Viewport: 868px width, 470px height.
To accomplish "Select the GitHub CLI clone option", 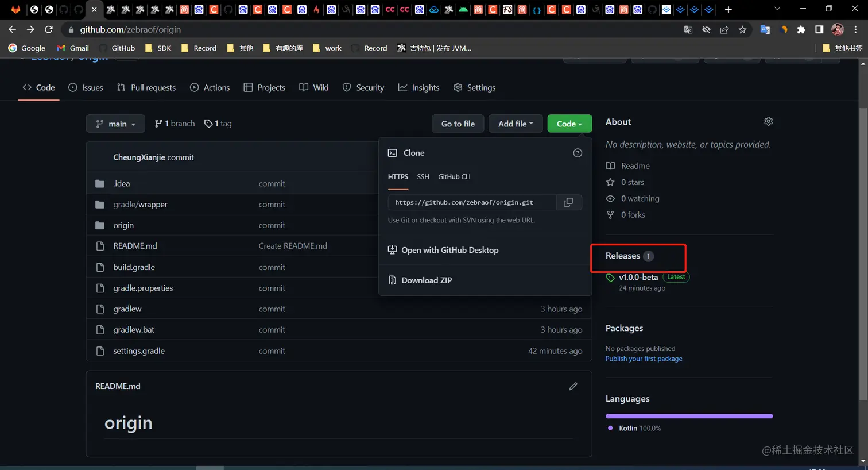I will pos(454,177).
